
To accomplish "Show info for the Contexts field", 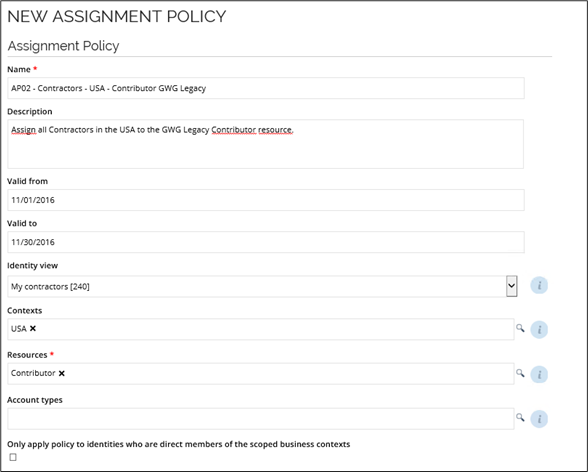I will (x=539, y=330).
